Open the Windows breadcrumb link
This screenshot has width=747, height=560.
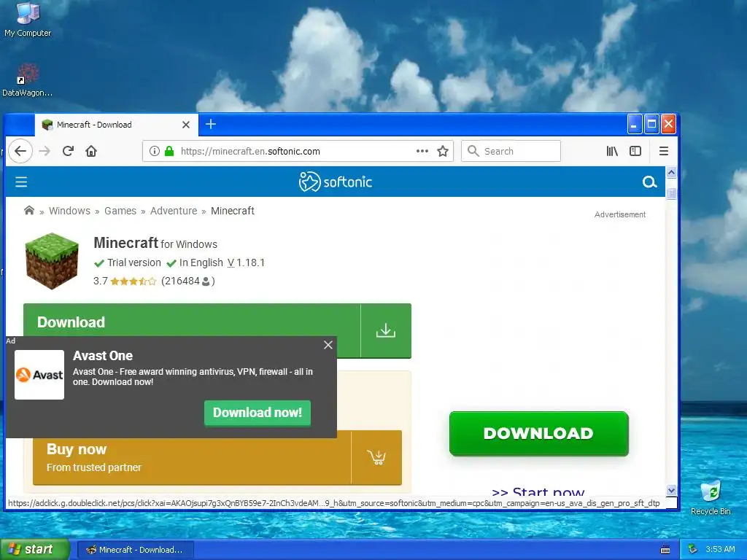click(x=69, y=211)
